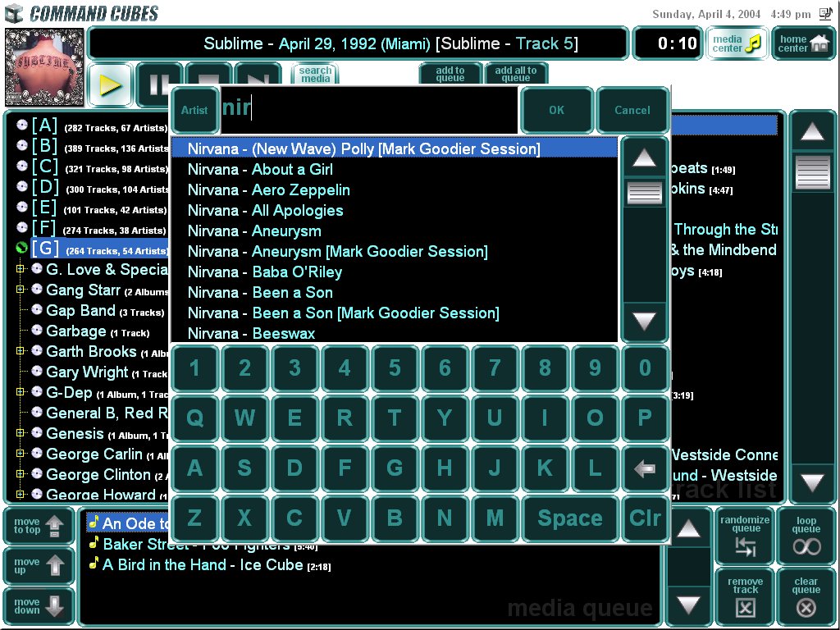Click the Clr key on keyboard
The image size is (840, 630).
point(645,518)
